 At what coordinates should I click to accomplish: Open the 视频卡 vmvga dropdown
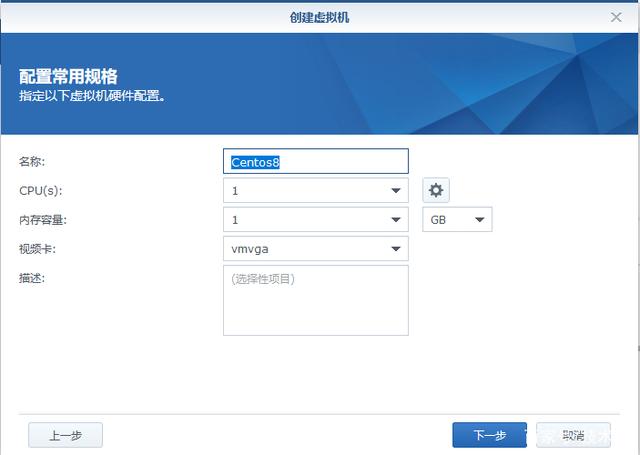(316, 249)
